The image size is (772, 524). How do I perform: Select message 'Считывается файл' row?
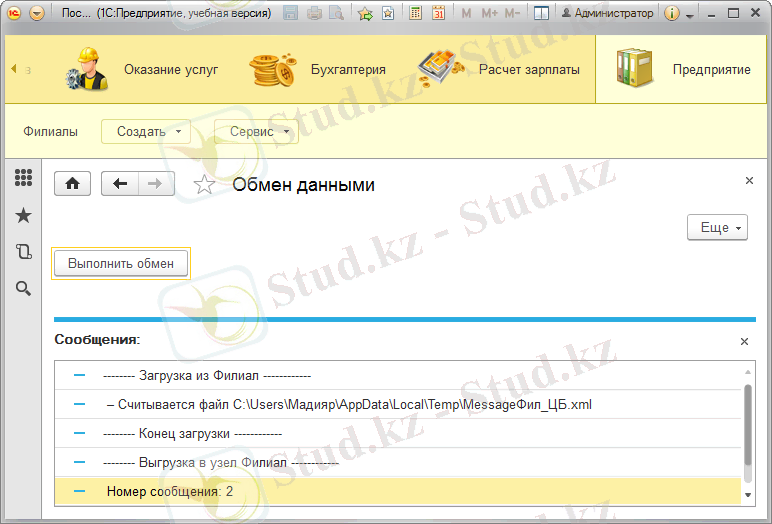pyautogui.click(x=397, y=404)
